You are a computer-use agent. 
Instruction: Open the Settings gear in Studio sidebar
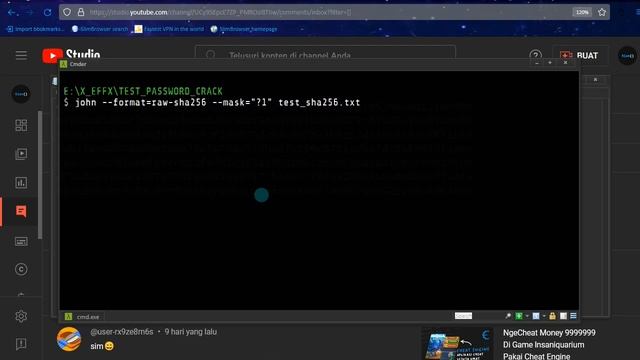21,316
